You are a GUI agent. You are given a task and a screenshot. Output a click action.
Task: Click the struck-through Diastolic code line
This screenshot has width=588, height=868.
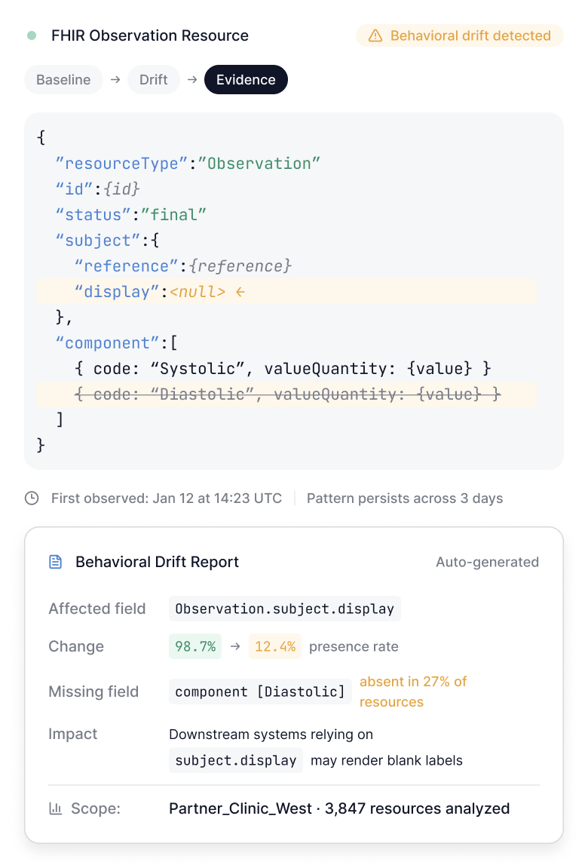click(286, 394)
